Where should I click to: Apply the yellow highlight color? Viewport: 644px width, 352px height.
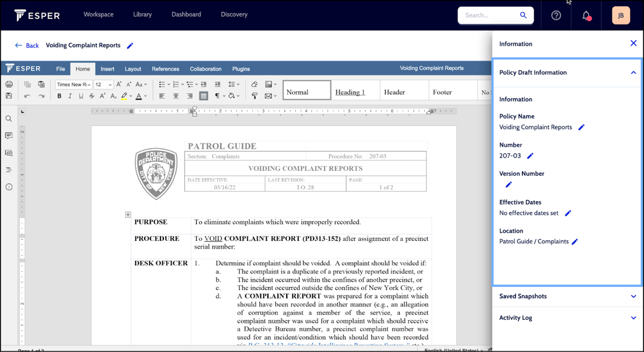click(124, 96)
